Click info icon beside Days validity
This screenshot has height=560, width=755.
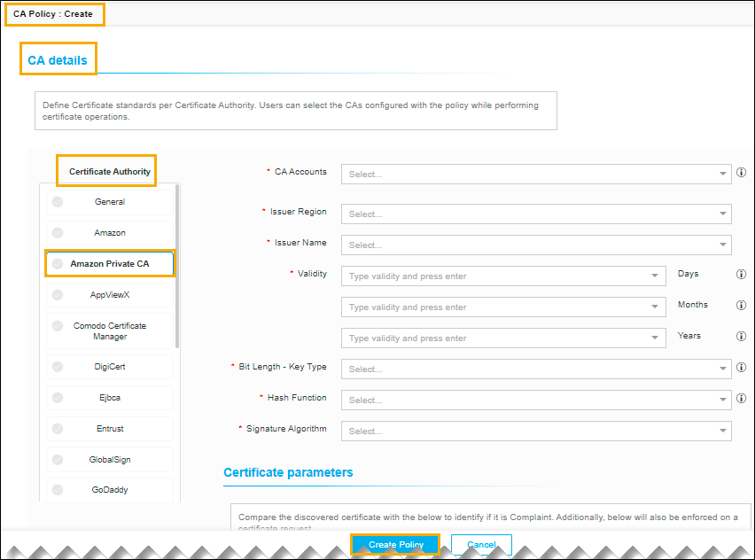[741, 274]
